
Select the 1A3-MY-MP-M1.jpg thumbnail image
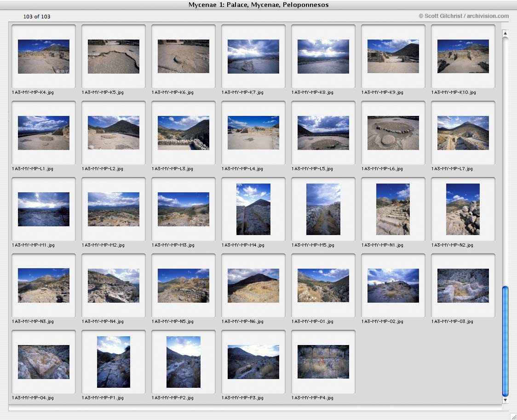pos(44,209)
